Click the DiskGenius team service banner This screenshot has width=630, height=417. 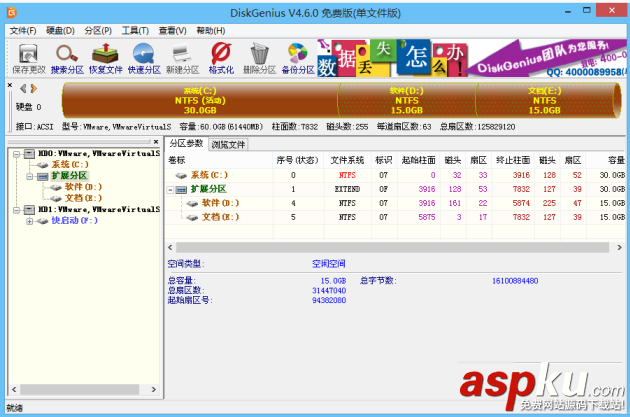pos(547,58)
